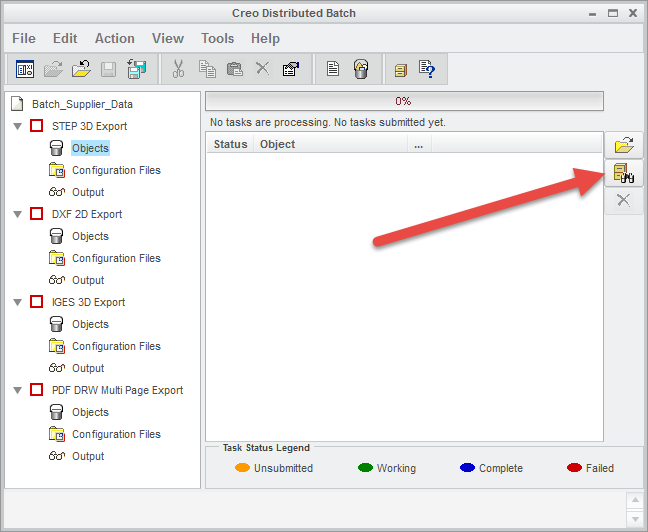
Task: Click config folder icon under STEP 3D Export
Action: [x=57, y=170]
